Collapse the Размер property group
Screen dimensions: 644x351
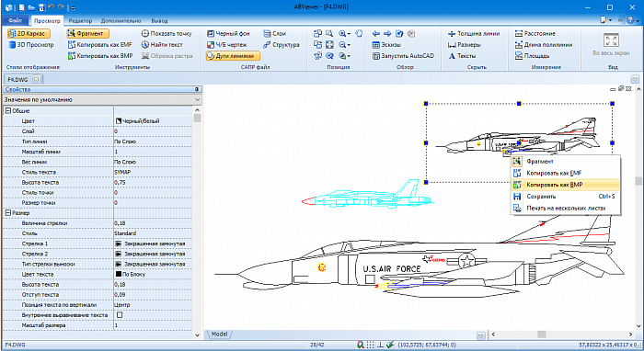pyautogui.click(x=7, y=213)
